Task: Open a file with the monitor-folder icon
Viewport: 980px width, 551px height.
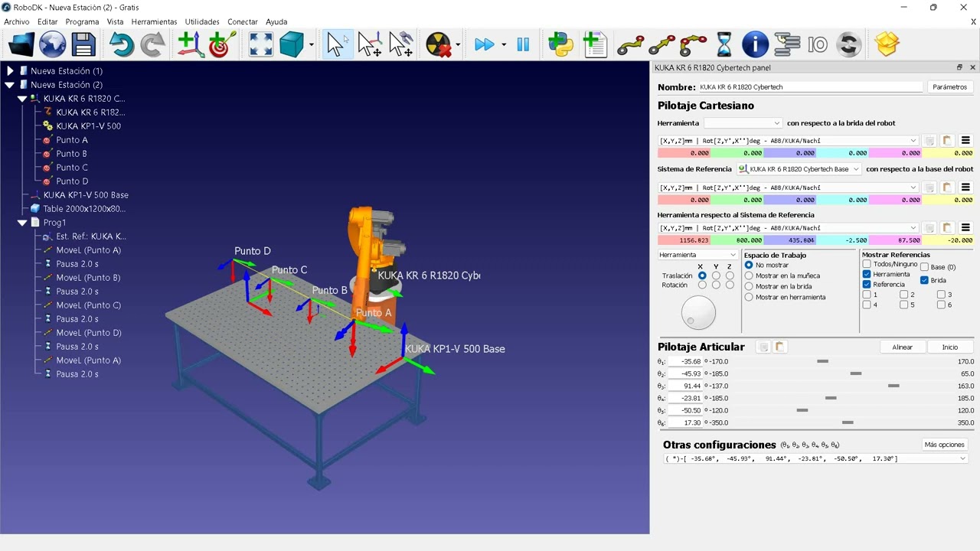Action: [x=21, y=44]
